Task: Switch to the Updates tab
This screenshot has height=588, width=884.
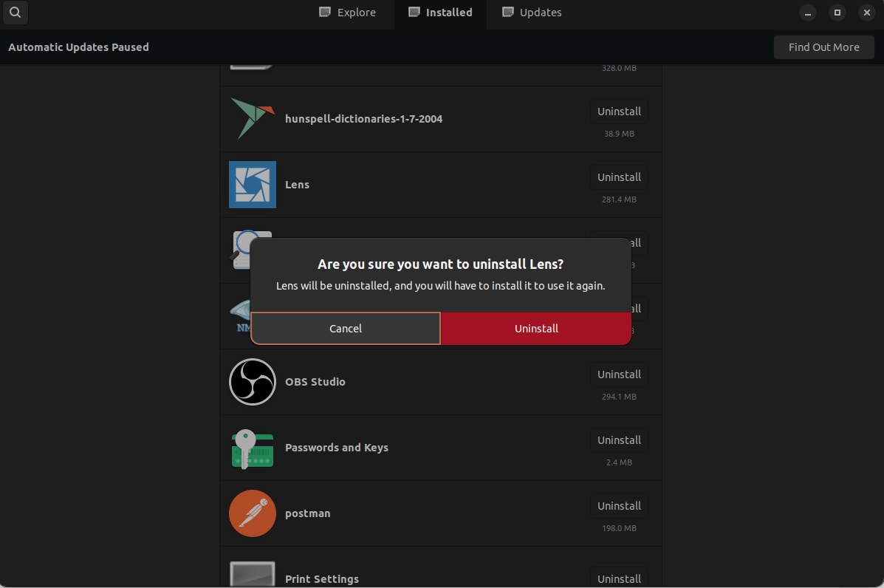Action: click(532, 13)
